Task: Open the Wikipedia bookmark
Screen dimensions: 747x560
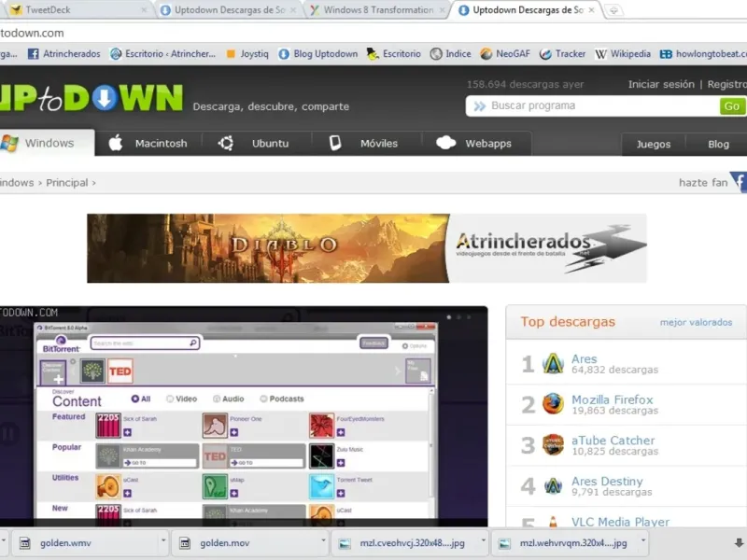Action: point(623,54)
